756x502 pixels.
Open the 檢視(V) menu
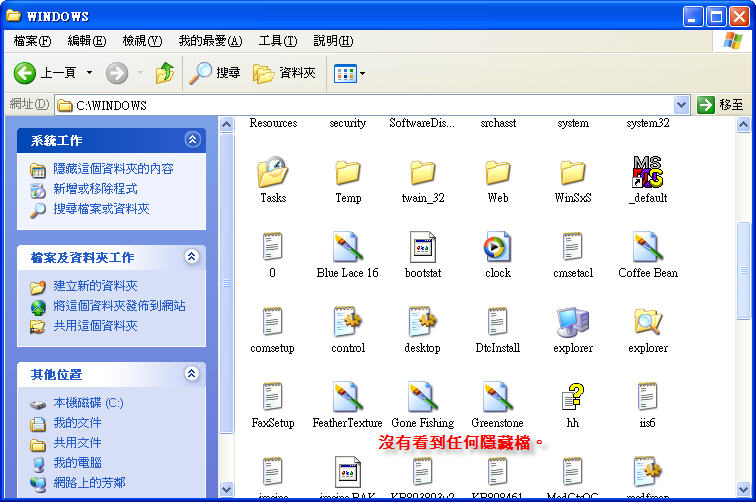(142, 41)
